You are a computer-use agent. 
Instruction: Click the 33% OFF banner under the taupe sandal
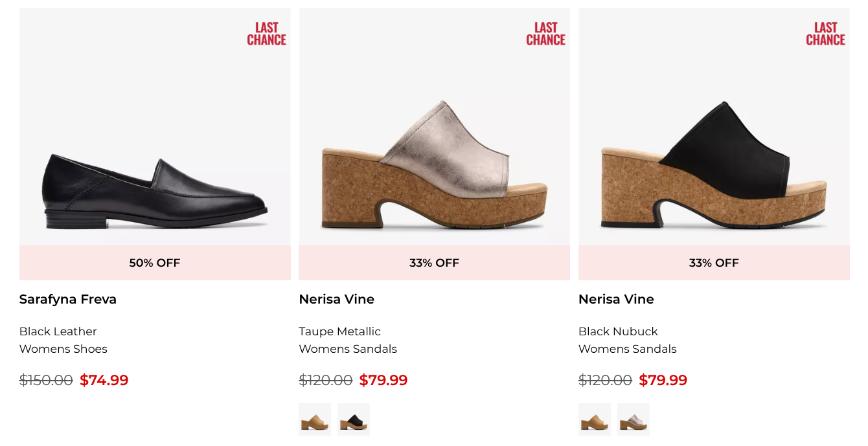434,263
